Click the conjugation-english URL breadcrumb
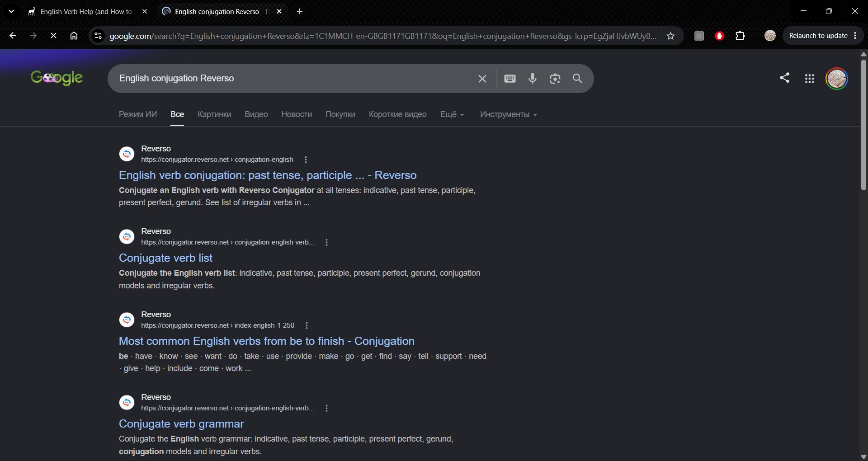 pyautogui.click(x=217, y=160)
